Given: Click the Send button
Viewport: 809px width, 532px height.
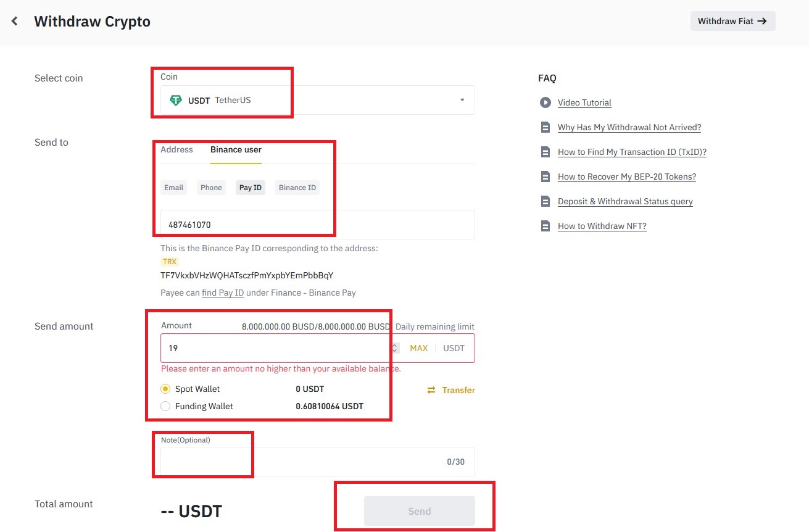Looking at the screenshot, I should coord(420,511).
